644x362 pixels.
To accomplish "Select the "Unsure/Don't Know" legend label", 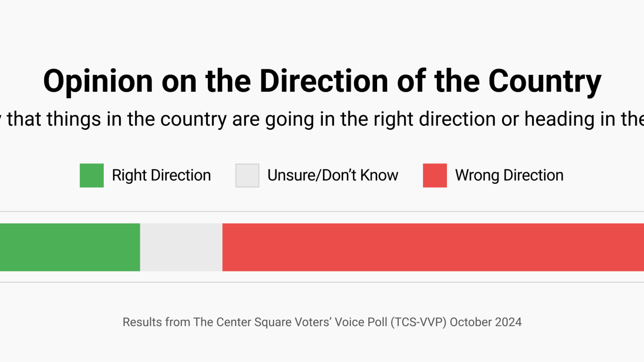I will (x=332, y=176).
